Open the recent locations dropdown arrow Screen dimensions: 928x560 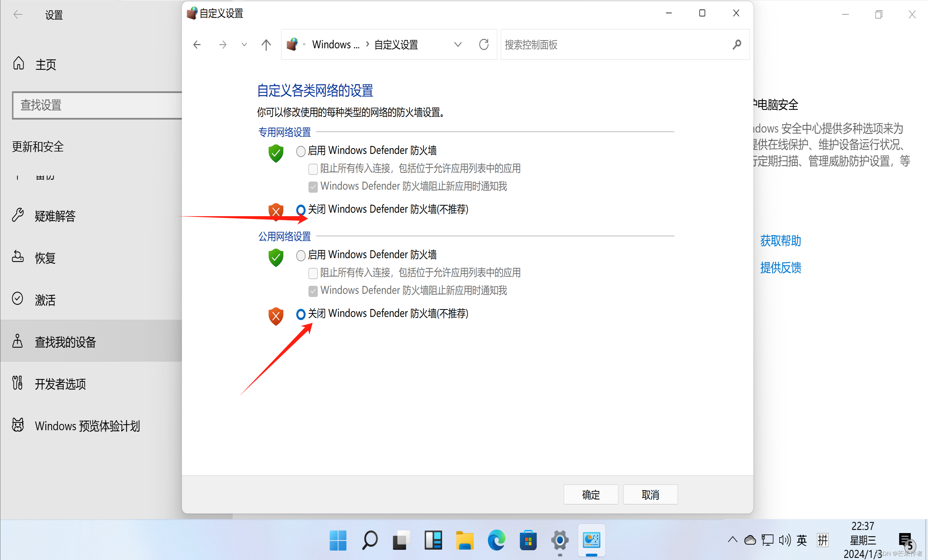click(x=244, y=45)
